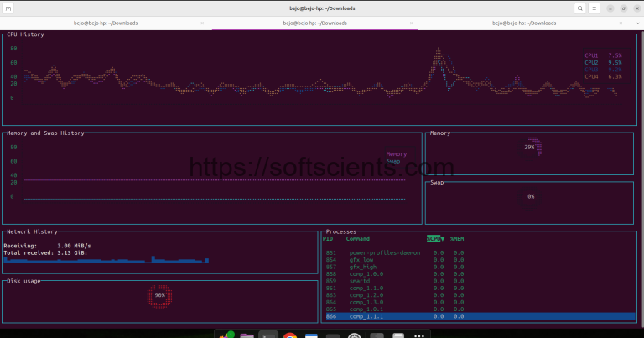Sort processes by the %CPU column
The image size is (644, 338).
point(435,238)
